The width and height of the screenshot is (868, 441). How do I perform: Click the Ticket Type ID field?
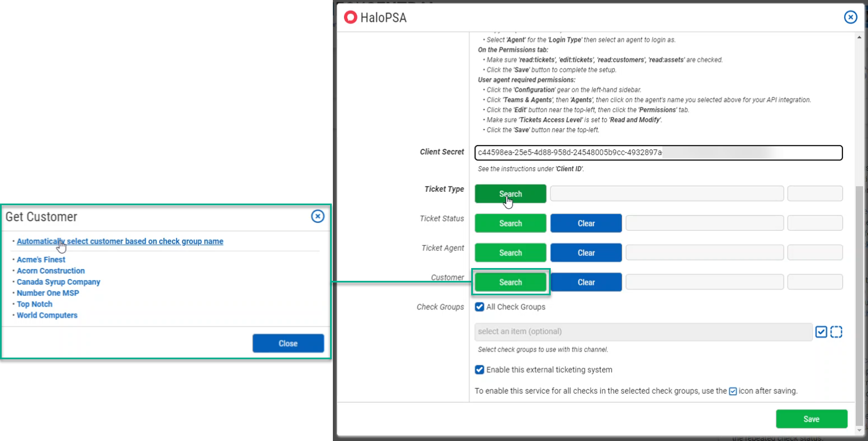click(x=815, y=194)
